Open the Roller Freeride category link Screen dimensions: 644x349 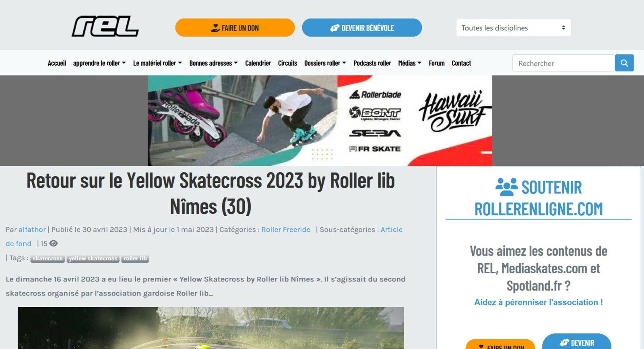tap(286, 229)
